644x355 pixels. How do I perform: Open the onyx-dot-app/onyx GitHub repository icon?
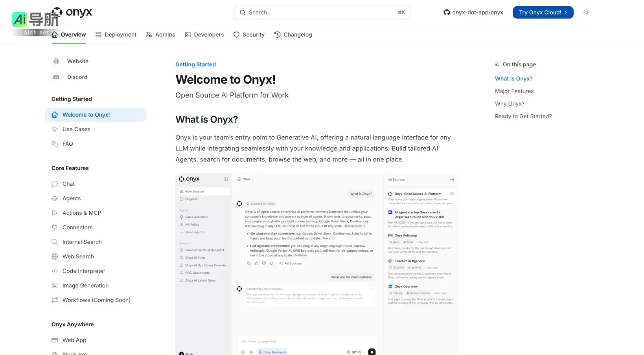(447, 12)
